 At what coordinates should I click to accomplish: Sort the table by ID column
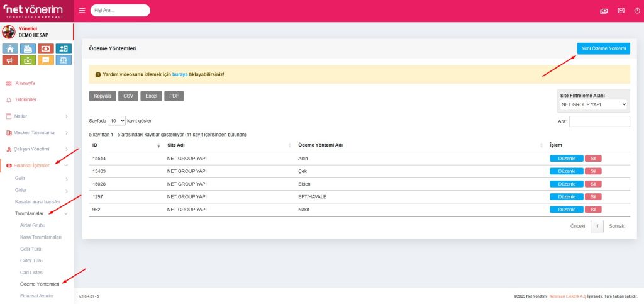(126, 145)
